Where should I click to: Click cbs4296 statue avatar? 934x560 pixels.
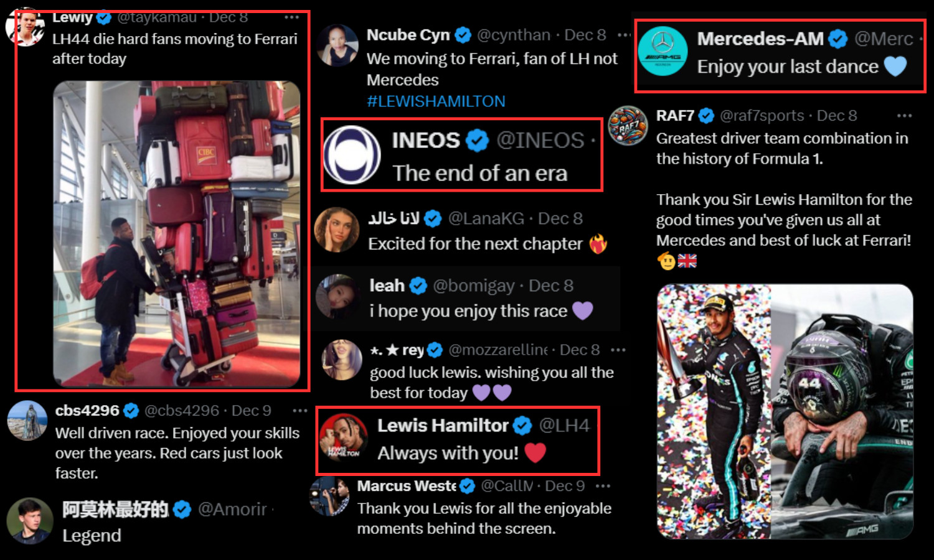coord(27,421)
